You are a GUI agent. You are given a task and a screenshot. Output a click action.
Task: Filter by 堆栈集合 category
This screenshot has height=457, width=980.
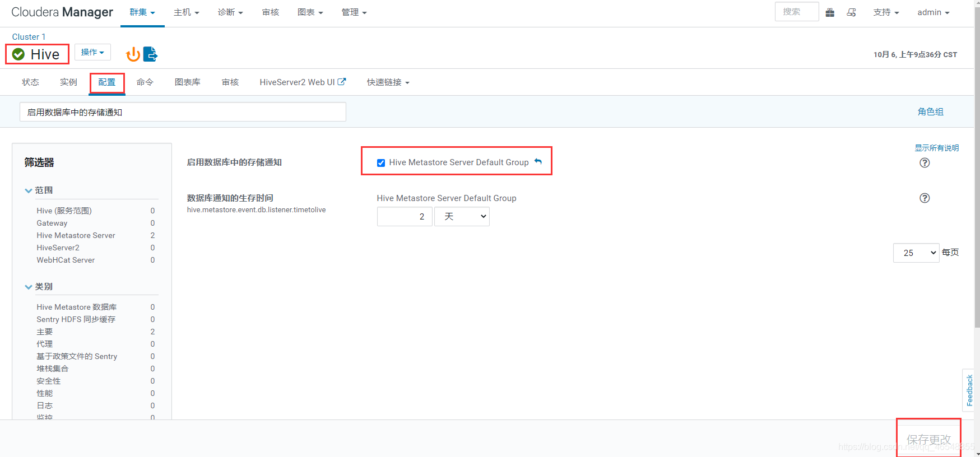point(53,369)
